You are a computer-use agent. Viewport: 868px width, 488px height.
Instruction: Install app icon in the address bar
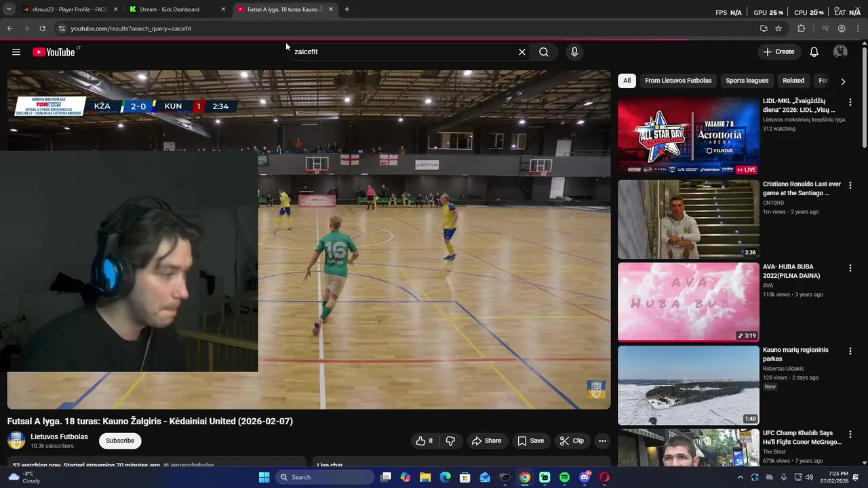[x=764, y=28]
